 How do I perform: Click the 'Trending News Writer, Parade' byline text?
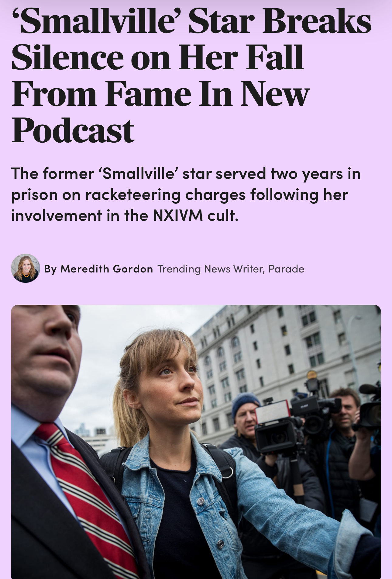click(x=231, y=269)
